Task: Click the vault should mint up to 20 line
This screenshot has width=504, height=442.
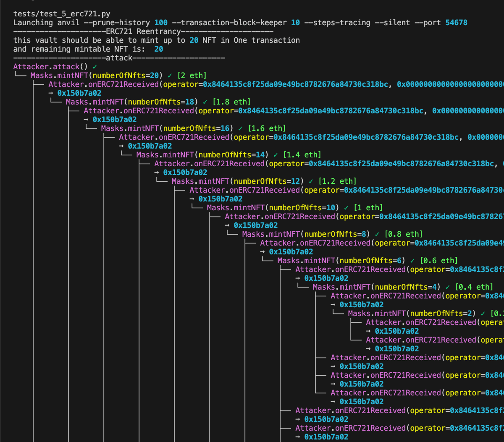Action: (x=157, y=40)
